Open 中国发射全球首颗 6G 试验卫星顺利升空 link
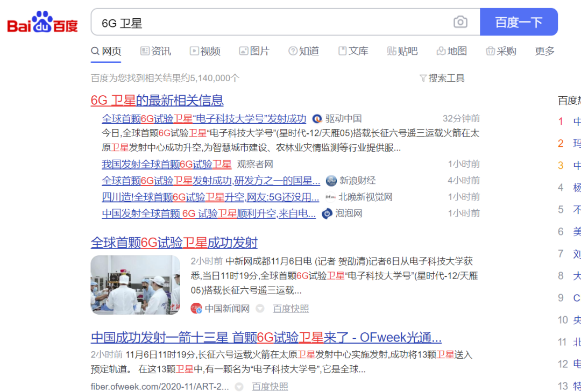The width and height of the screenshot is (581, 392). (x=209, y=214)
